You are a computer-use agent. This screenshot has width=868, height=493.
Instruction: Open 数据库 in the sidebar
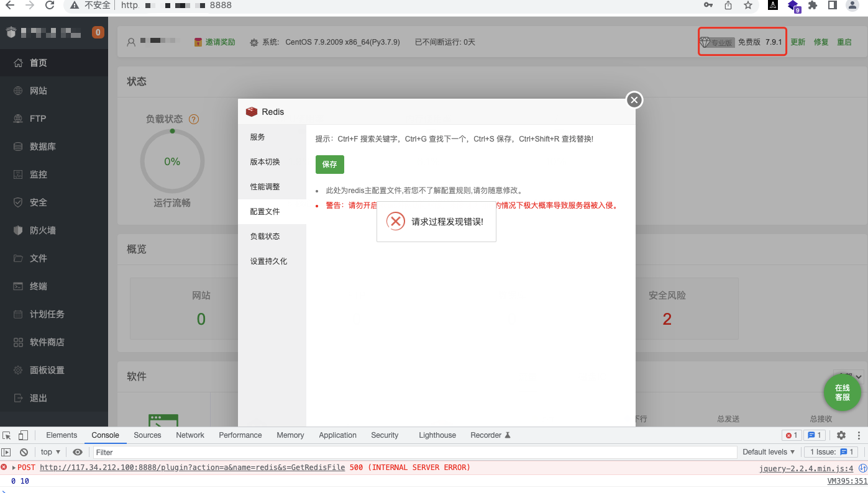point(54,147)
